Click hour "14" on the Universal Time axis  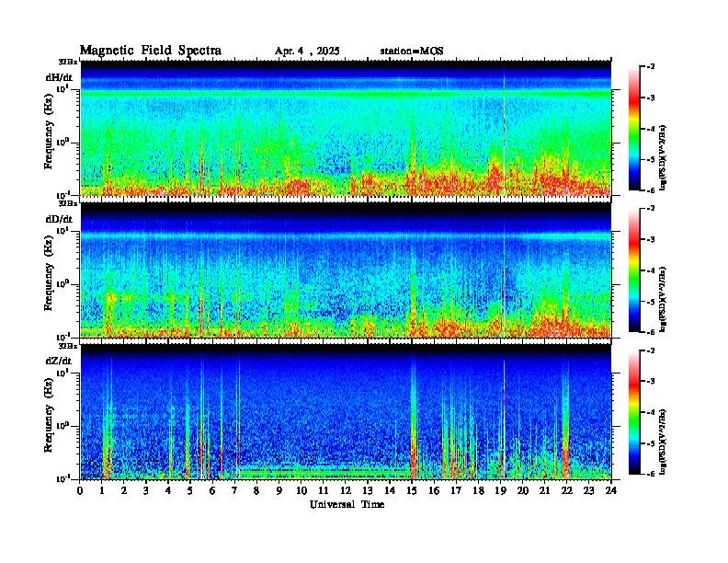click(390, 490)
